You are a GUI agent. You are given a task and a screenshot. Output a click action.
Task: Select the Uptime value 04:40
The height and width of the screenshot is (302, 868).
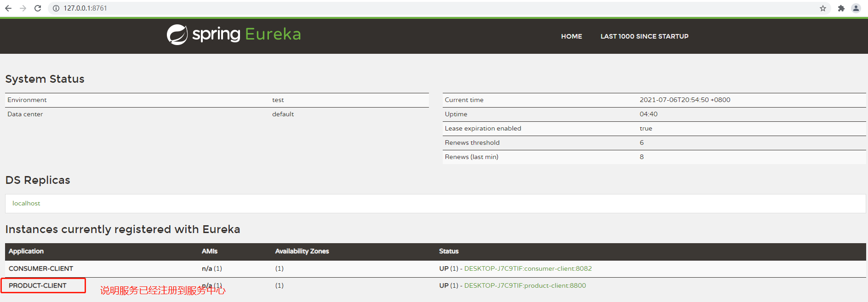tap(649, 114)
